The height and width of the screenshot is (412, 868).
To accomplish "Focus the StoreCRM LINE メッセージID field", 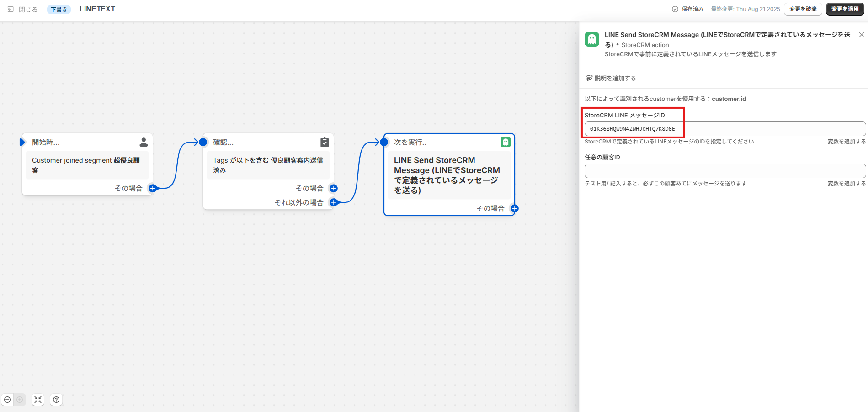I will (x=725, y=129).
